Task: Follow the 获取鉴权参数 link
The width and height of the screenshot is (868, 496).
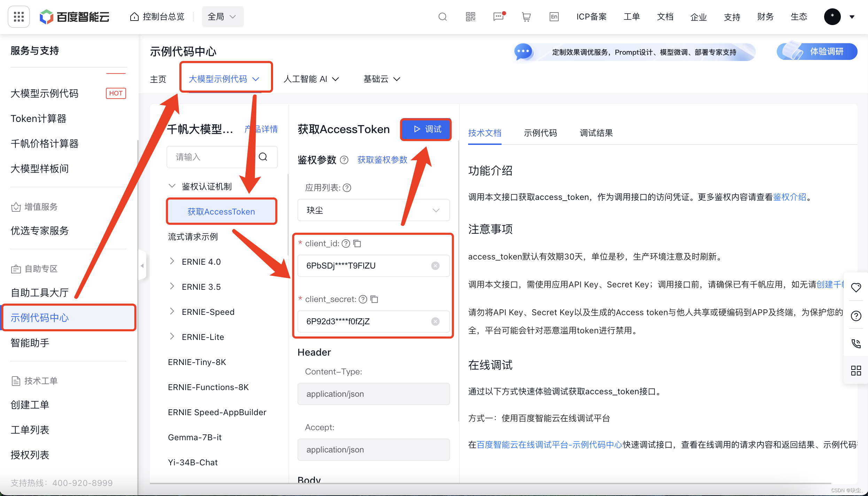Action: 382,160
